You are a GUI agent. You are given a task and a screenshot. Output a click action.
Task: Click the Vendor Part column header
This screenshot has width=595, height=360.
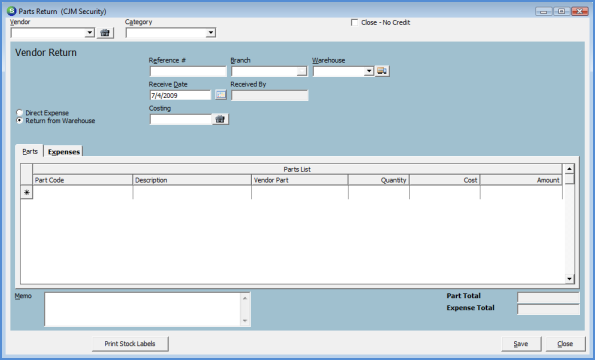(300, 180)
